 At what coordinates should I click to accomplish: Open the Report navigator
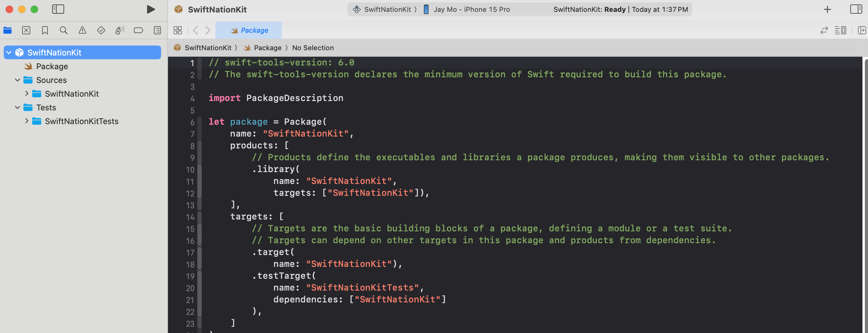pyautogui.click(x=157, y=30)
